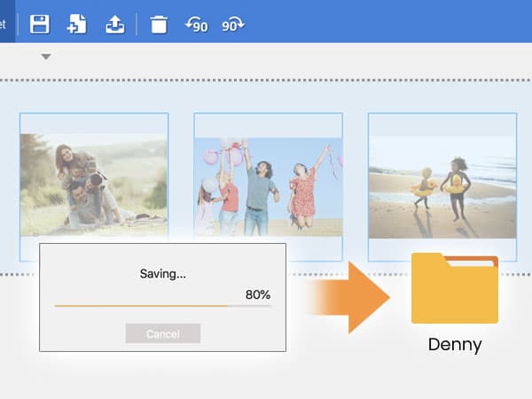Select the beach balloons jumping photo
Viewport: 532px width, 399px height.
click(x=268, y=186)
